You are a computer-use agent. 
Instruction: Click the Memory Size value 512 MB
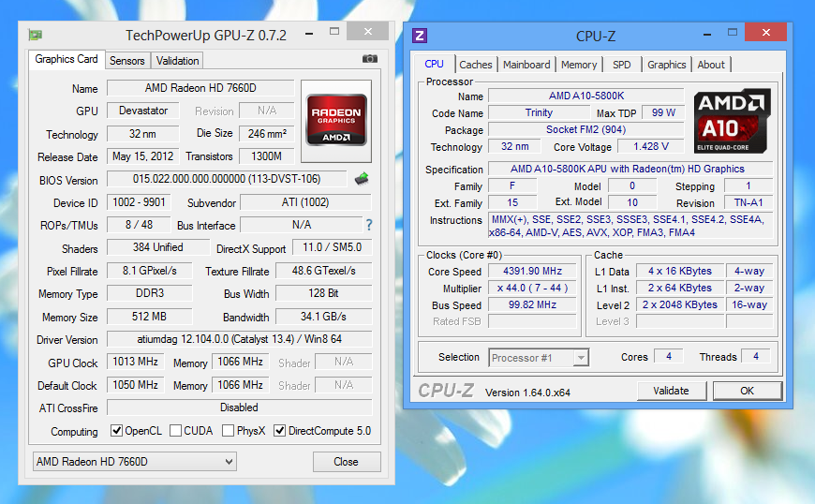tap(149, 317)
